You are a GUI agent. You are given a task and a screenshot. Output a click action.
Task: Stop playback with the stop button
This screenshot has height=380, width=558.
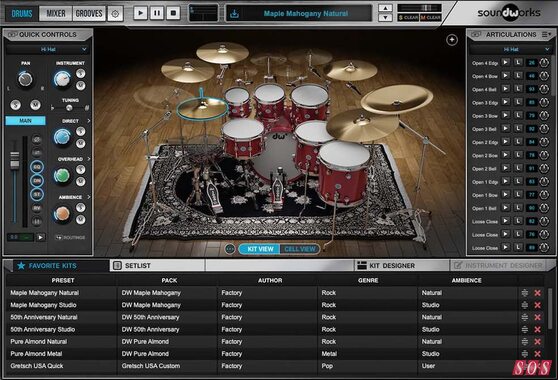point(173,14)
